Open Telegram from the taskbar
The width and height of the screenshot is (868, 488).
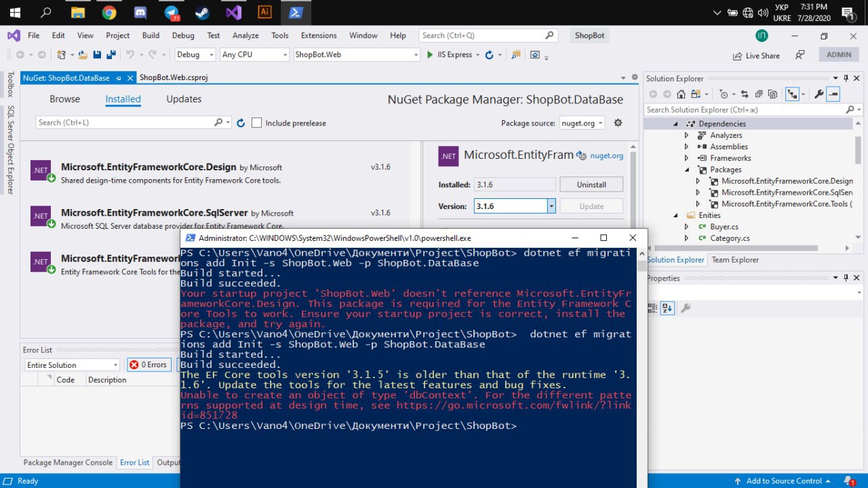click(x=172, y=12)
